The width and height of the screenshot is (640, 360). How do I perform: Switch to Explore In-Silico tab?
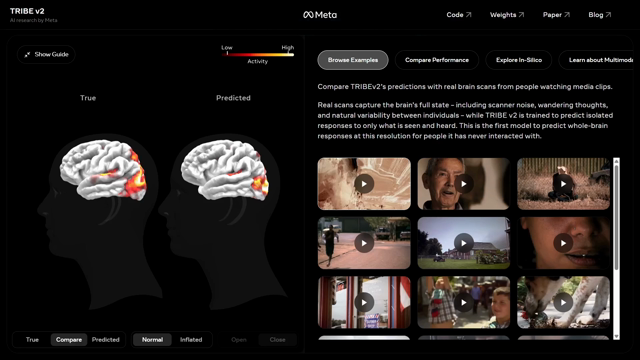pyautogui.click(x=519, y=60)
